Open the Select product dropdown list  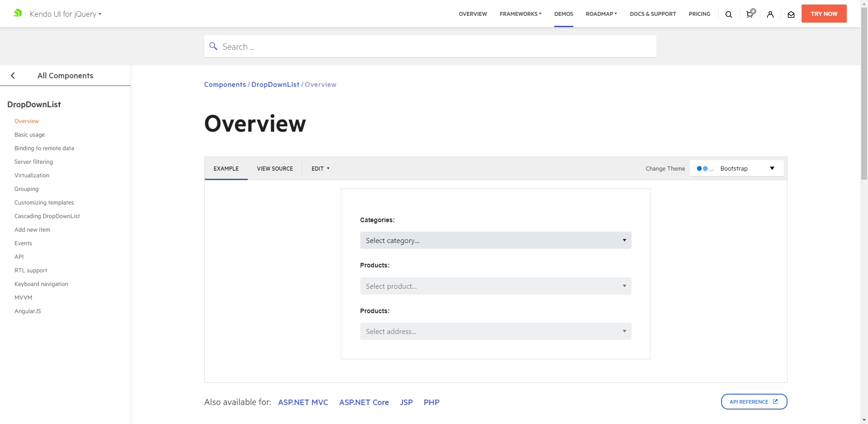point(495,286)
